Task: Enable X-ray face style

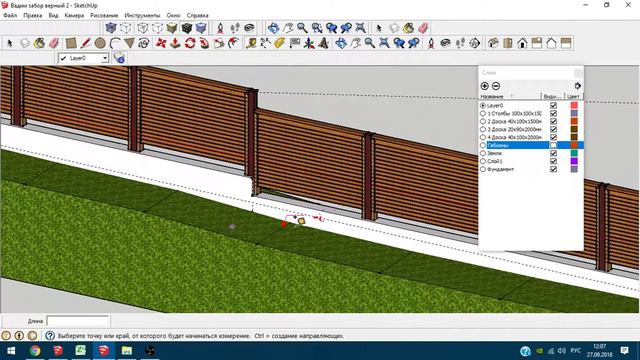Action: [111, 28]
